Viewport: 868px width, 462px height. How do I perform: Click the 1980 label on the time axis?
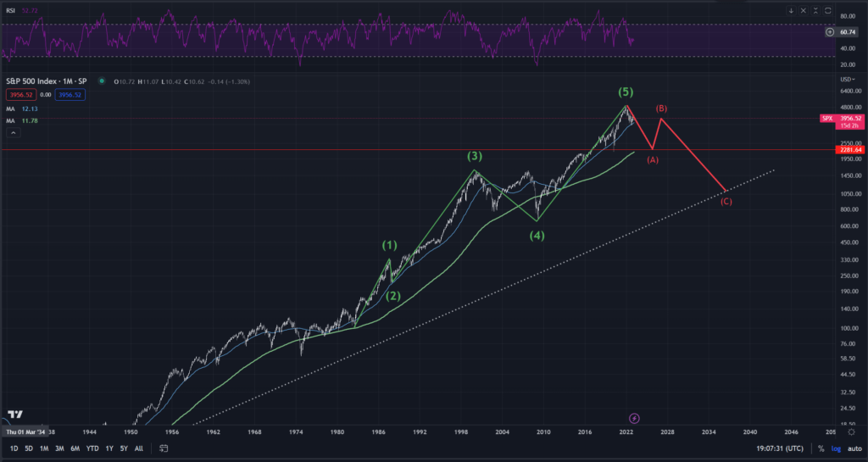pos(337,432)
